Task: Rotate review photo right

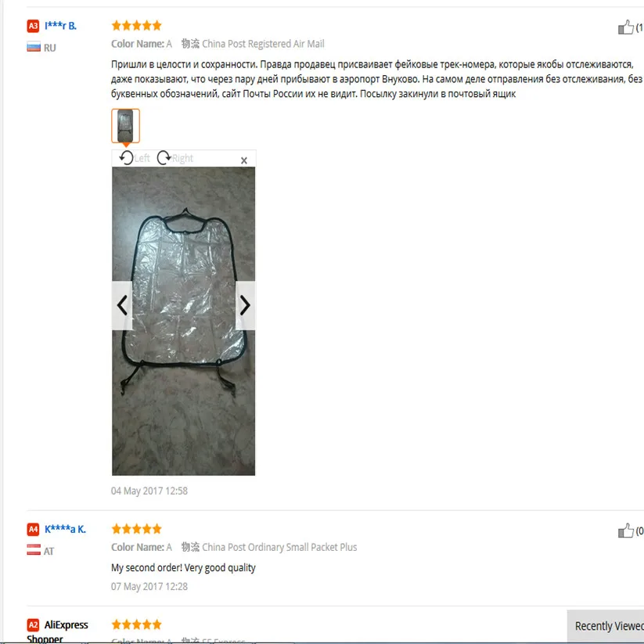Action: click(175, 158)
